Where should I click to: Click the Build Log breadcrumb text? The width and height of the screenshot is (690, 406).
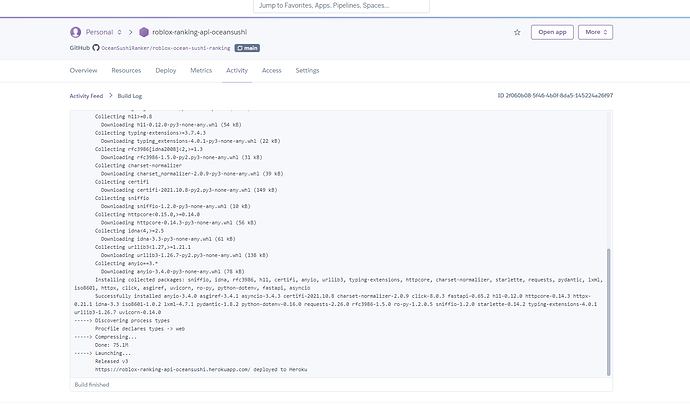130,96
